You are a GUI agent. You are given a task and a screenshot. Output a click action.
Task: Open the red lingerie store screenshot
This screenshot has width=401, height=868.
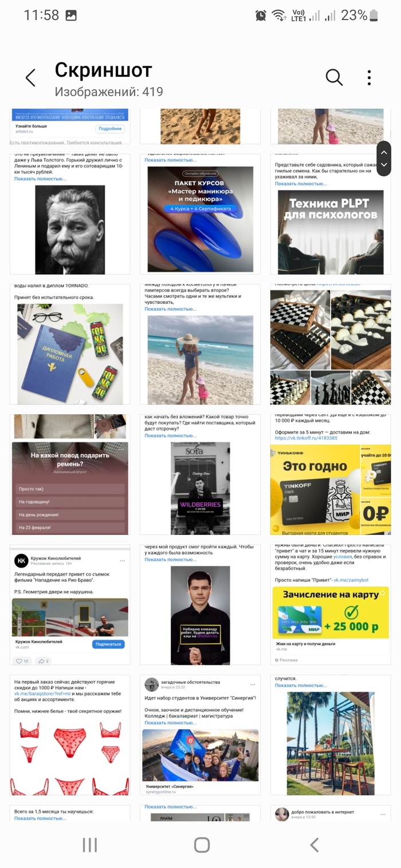pos(70,735)
